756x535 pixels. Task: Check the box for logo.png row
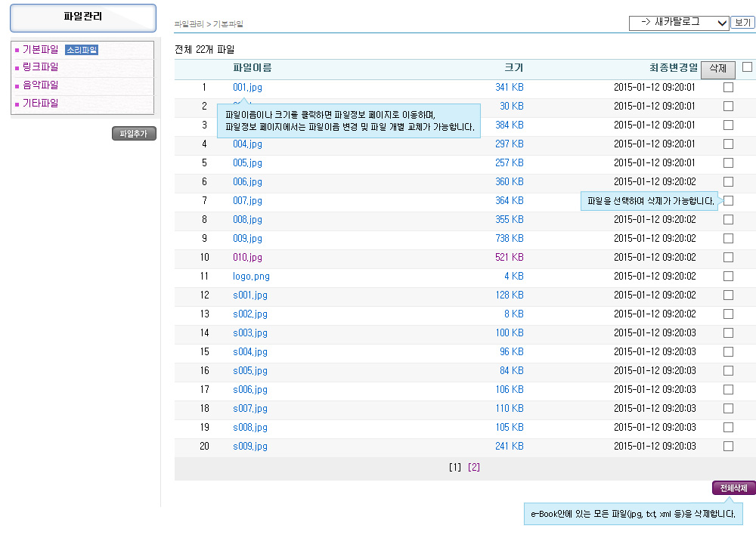point(728,277)
